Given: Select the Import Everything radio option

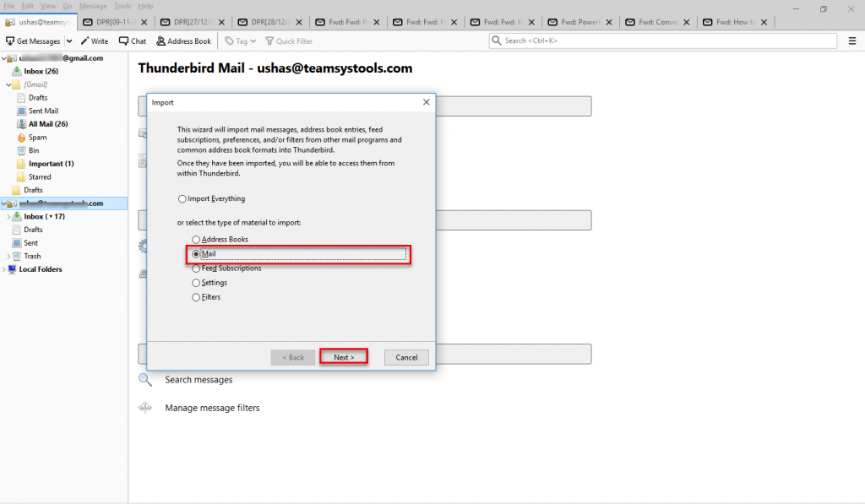Looking at the screenshot, I should (182, 199).
